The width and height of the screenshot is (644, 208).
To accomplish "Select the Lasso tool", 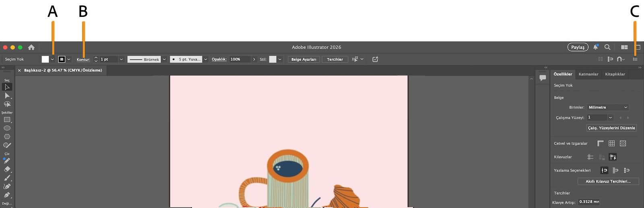I will (x=7, y=104).
